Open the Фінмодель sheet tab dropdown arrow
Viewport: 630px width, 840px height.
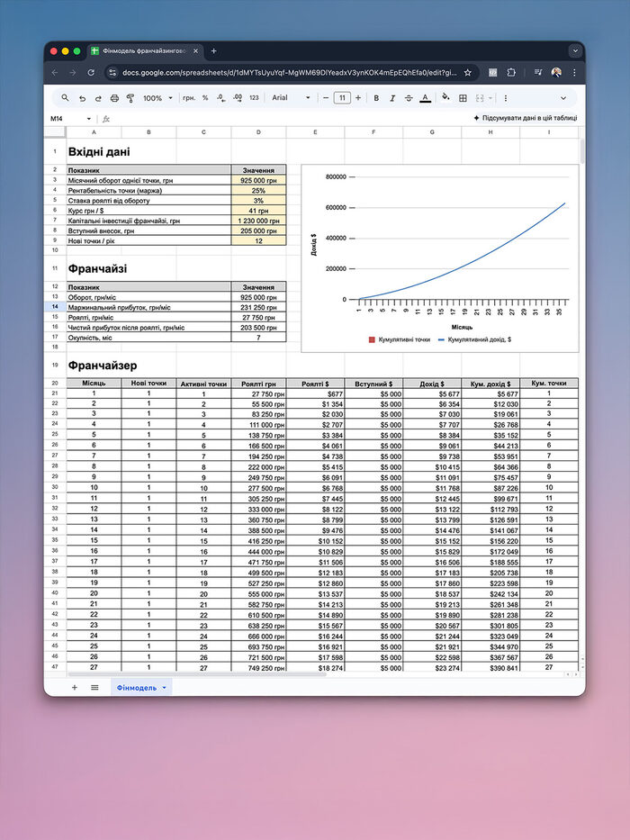[x=165, y=687]
